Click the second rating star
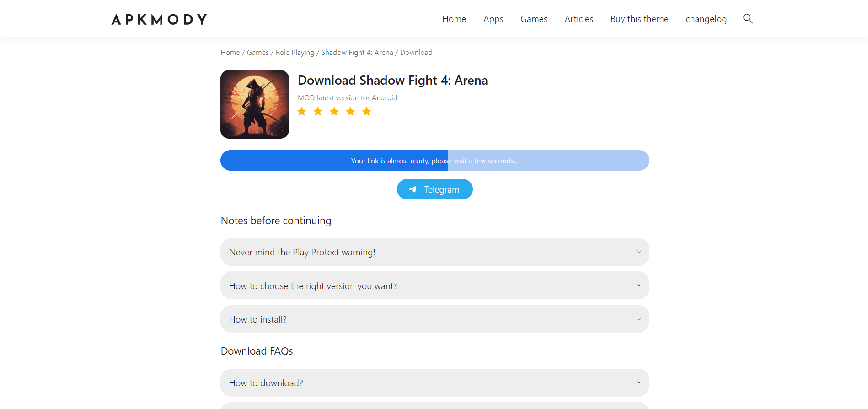The image size is (868, 409). pos(318,112)
